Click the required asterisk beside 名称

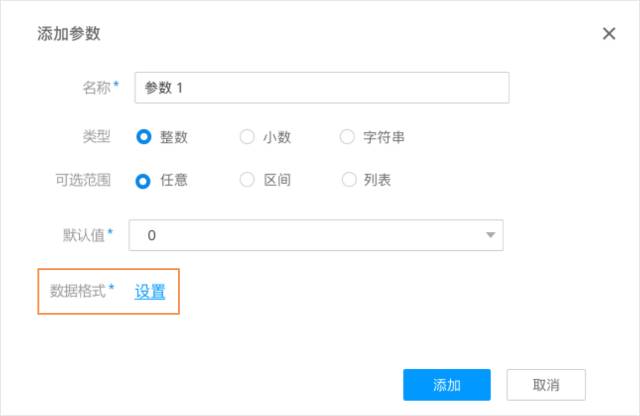pos(116,86)
